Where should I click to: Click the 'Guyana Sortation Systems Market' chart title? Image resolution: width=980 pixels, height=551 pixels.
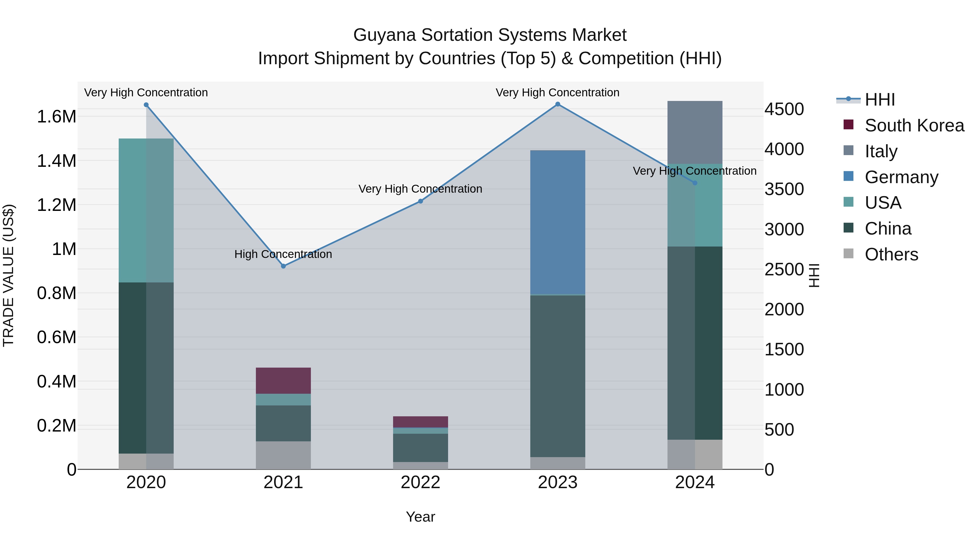(x=490, y=35)
